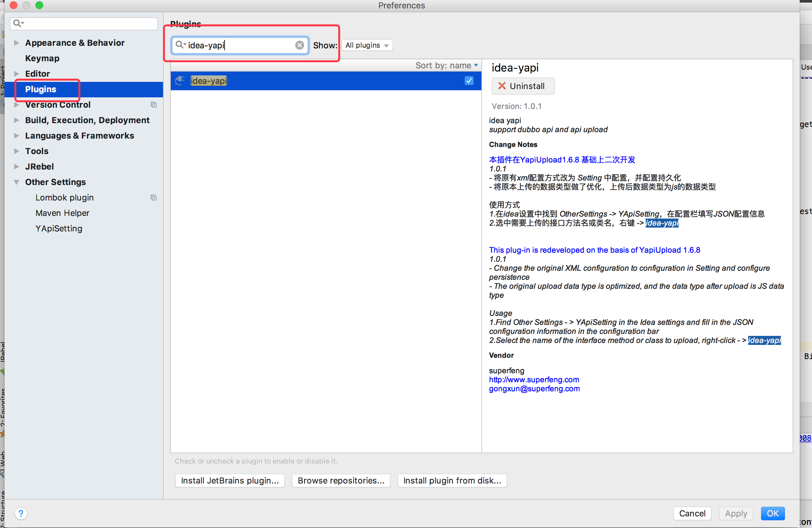Select Keymap in settings tree

[42, 58]
